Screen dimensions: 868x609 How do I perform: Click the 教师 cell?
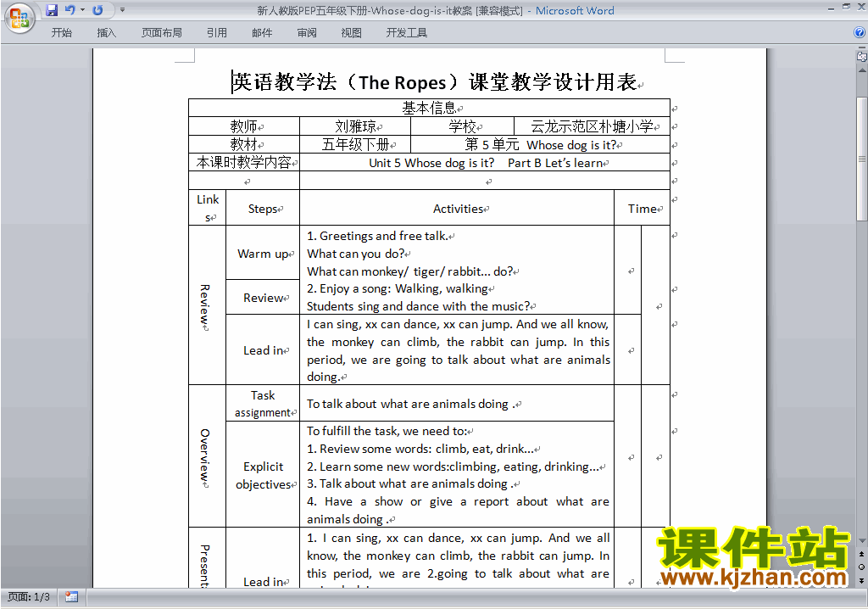pyautogui.click(x=244, y=126)
